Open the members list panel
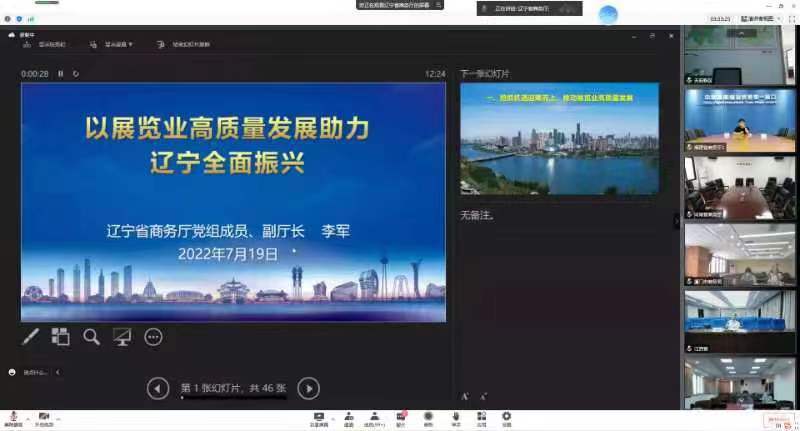 [374, 419]
